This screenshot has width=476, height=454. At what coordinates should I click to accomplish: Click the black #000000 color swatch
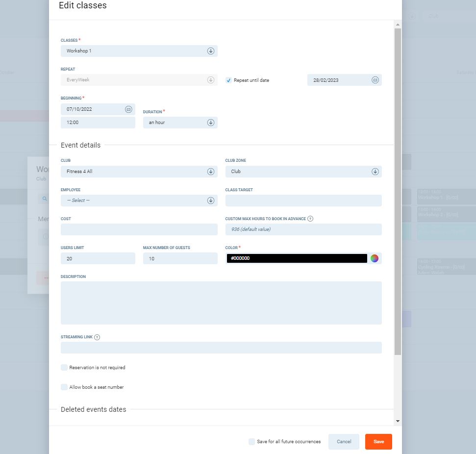[297, 258]
